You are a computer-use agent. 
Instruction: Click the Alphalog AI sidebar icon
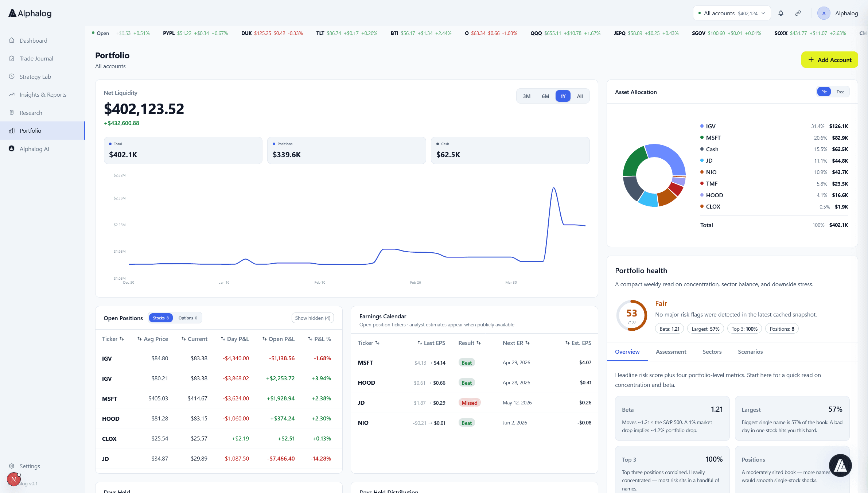[12, 149]
